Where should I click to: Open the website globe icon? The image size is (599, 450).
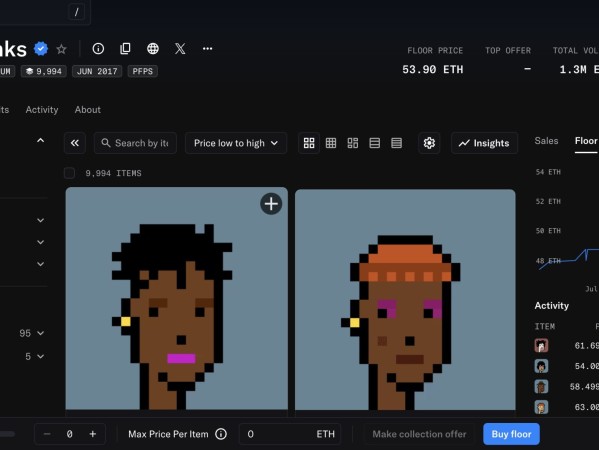[x=153, y=49]
